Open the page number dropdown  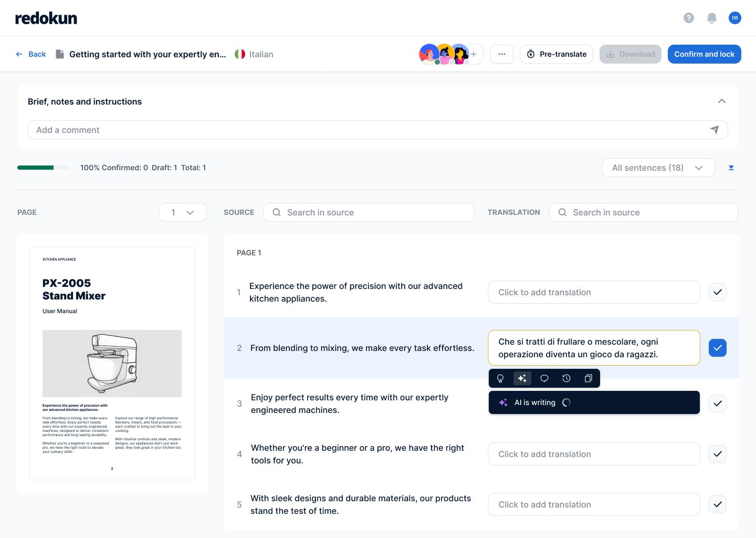click(x=183, y=212)
